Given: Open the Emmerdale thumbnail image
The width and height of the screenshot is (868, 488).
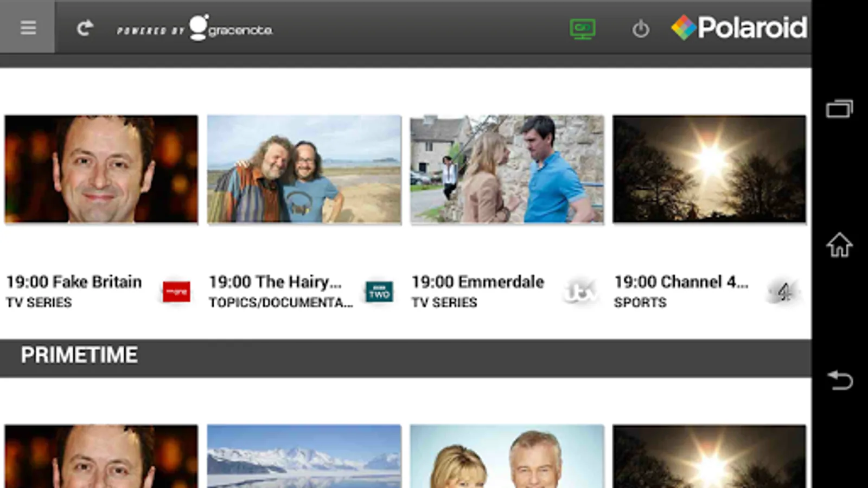Looking at the screenshot, I should (507, 169).
